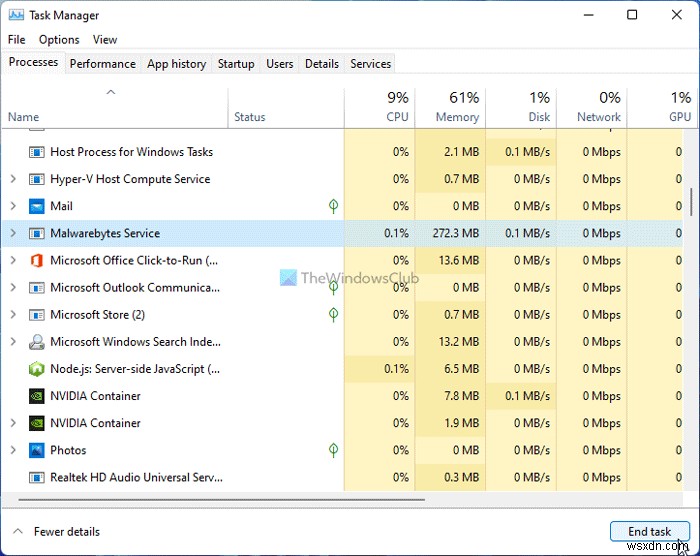Expand Microsoft Windows Search Indexer row
Viewport: 700px width, 556px height.
pos(13,342)
